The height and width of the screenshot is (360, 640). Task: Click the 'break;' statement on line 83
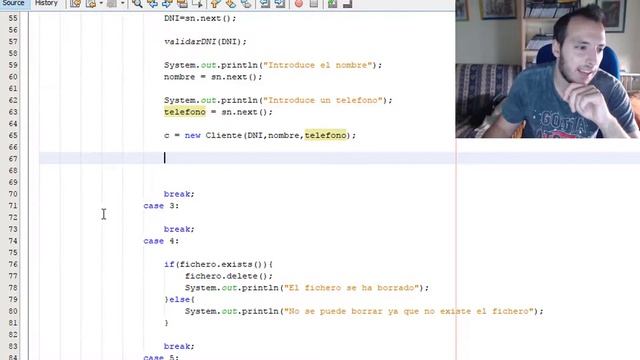point(179,347)
